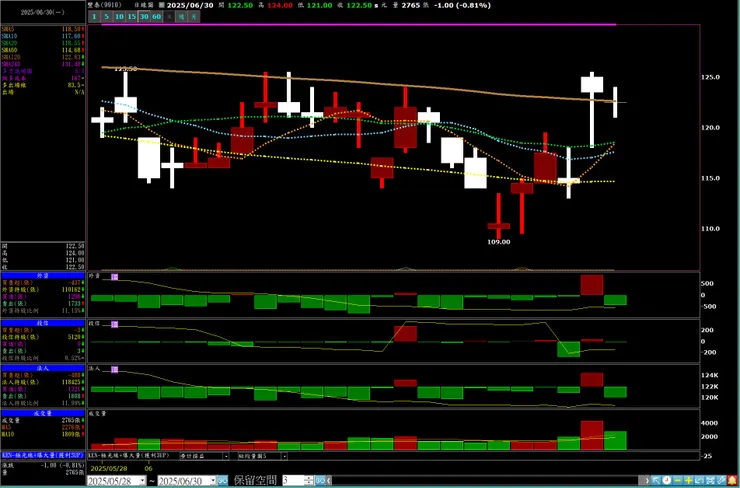Click the blue 外資 panel header
The image size is (740, 488).
pos(43,276)
